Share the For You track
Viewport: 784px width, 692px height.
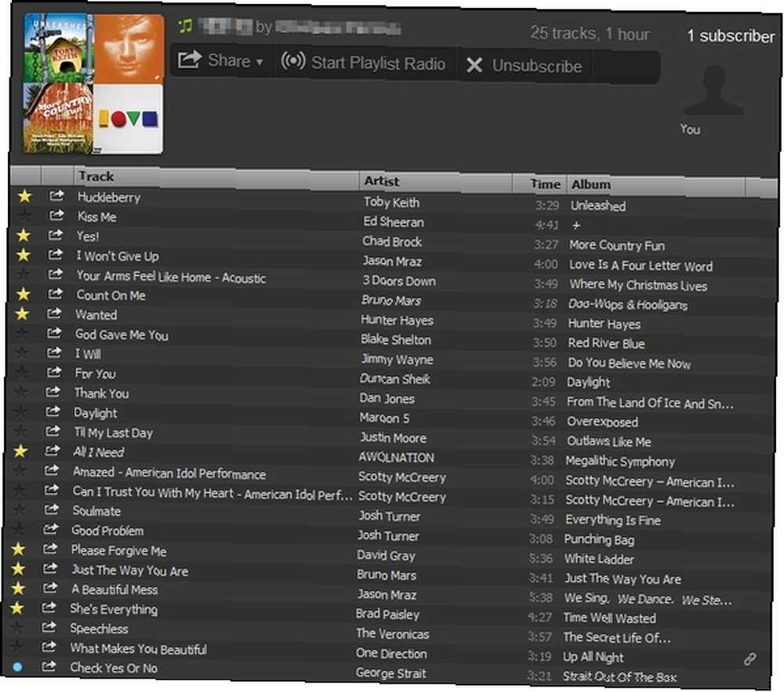click(x=53, y=371)
